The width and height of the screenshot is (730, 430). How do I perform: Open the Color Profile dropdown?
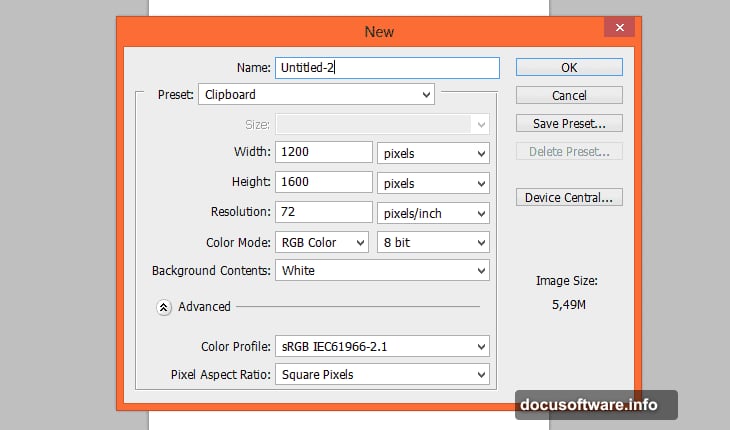382,346
